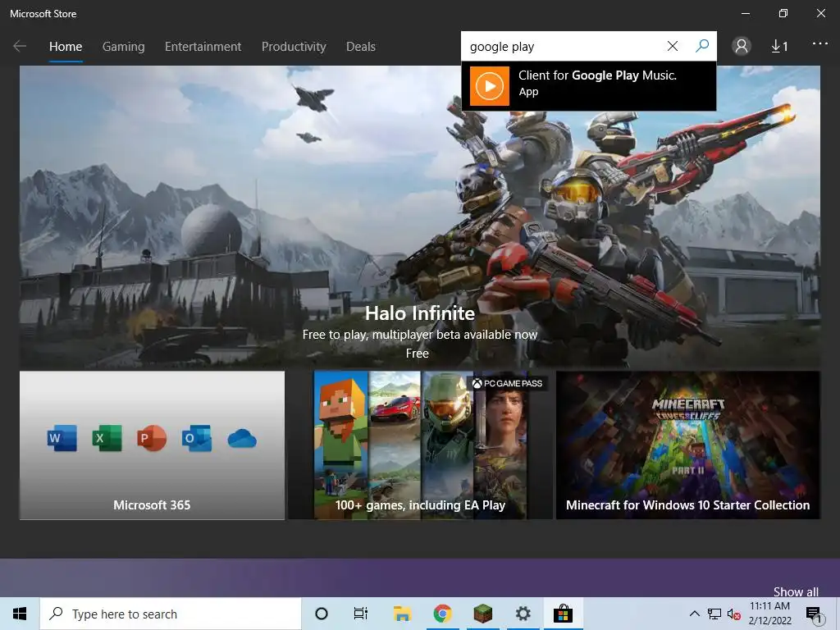This screenshot has height=630, width=840.
Task: Click the google play search input field
Action: point(563,47)
